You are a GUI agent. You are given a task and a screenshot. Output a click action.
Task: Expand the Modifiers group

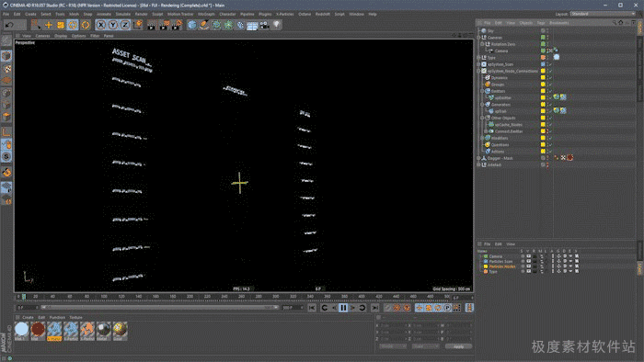[482, 138]
